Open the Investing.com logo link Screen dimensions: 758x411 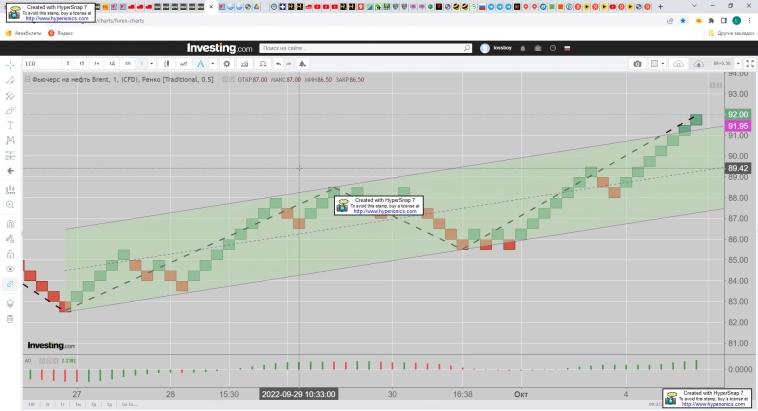(220, 48)
